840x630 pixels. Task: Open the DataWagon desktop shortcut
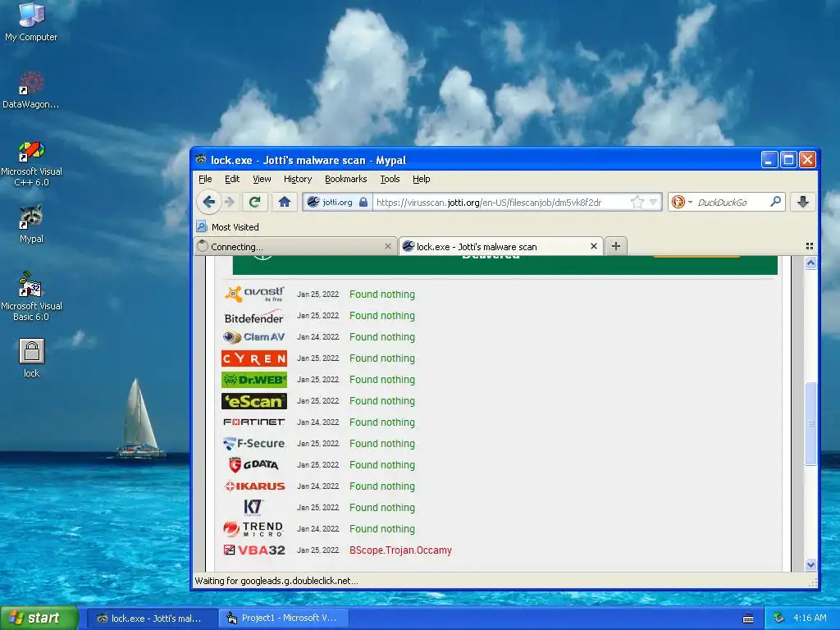coord(31,89)
